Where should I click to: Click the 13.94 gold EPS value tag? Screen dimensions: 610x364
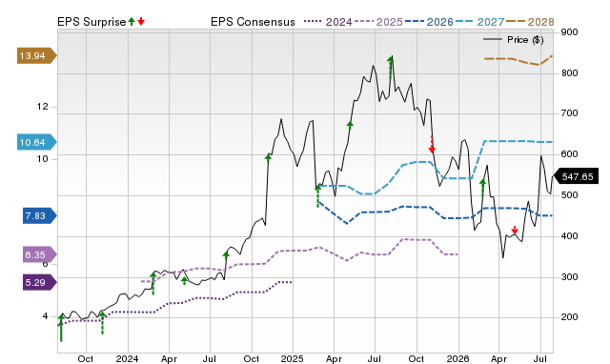pos(36,56)
